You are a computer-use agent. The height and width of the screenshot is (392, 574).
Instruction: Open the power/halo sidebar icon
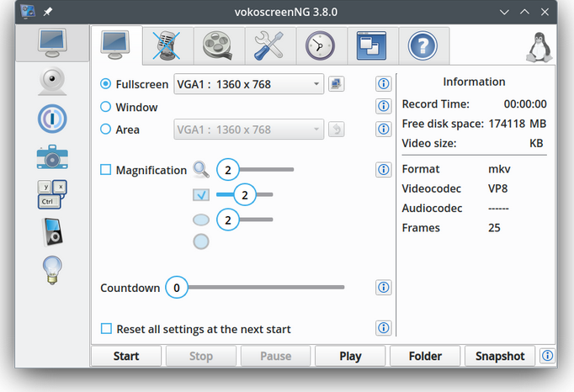51,119
